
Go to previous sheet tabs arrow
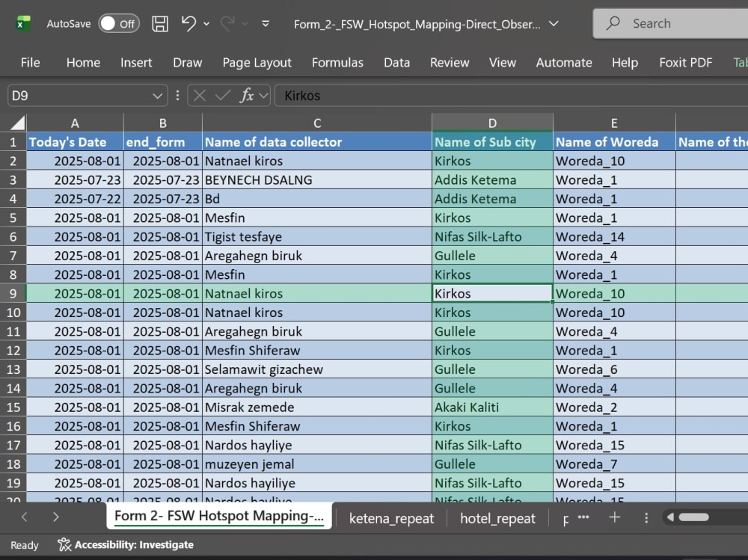tap(25, 517)
